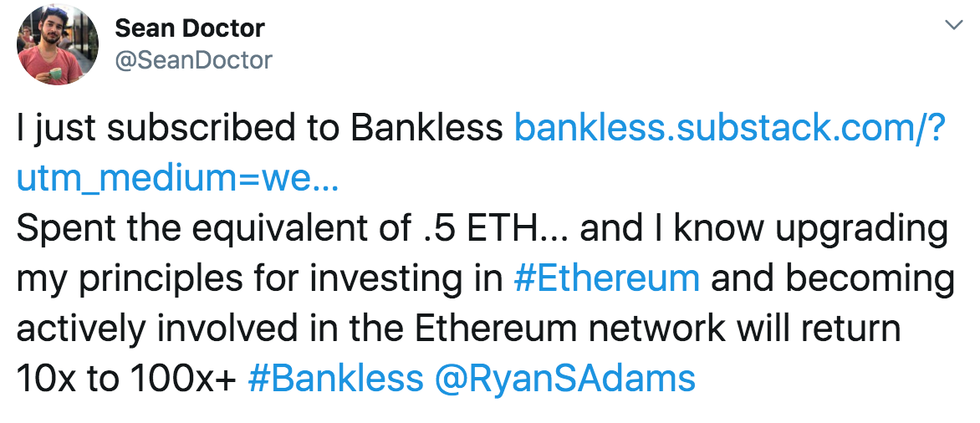This screenshot has width=980, height=423.
Task: Click the "will return" text
Action: [820, 329]
